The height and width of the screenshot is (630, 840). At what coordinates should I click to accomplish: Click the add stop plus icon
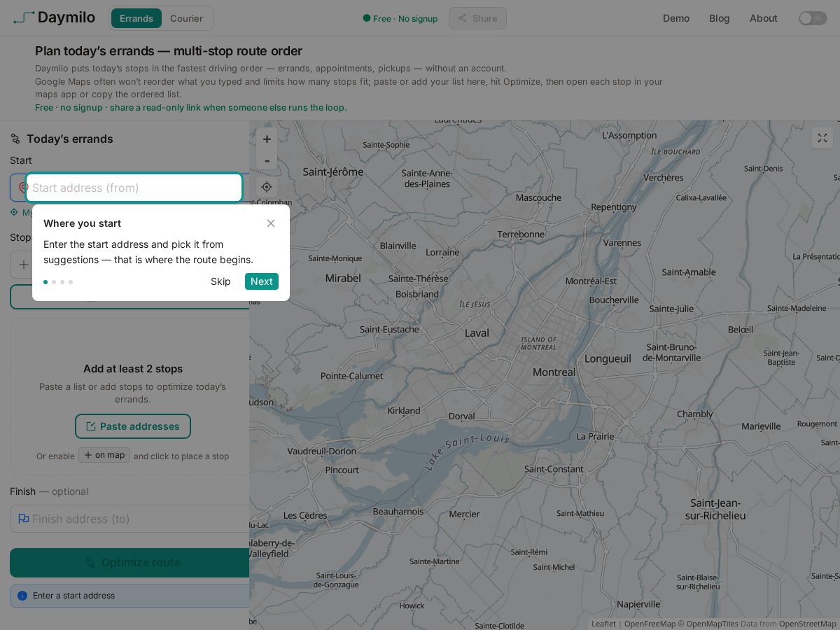point(24,265)
